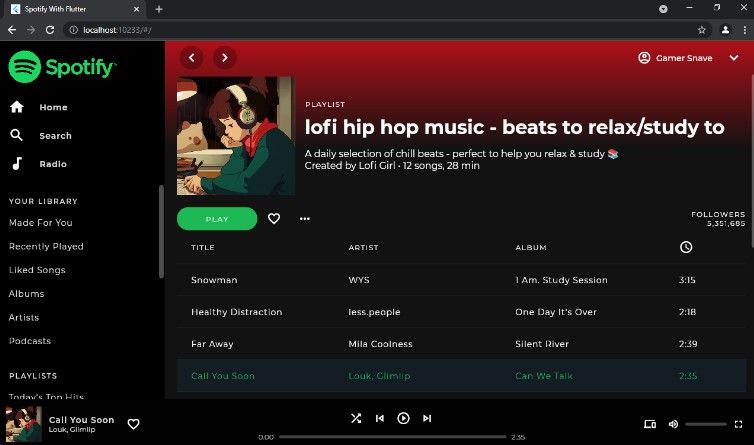The image size is (754, 445).
Task: Click the music note Radio icon
Action: [17, 164]
